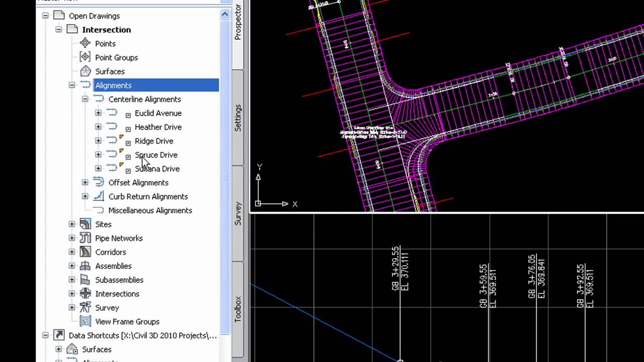Viewport: 644px width, 362px height.
Task: Click the Curb Return Alignments icon
Action: click(x=99, y=196)
